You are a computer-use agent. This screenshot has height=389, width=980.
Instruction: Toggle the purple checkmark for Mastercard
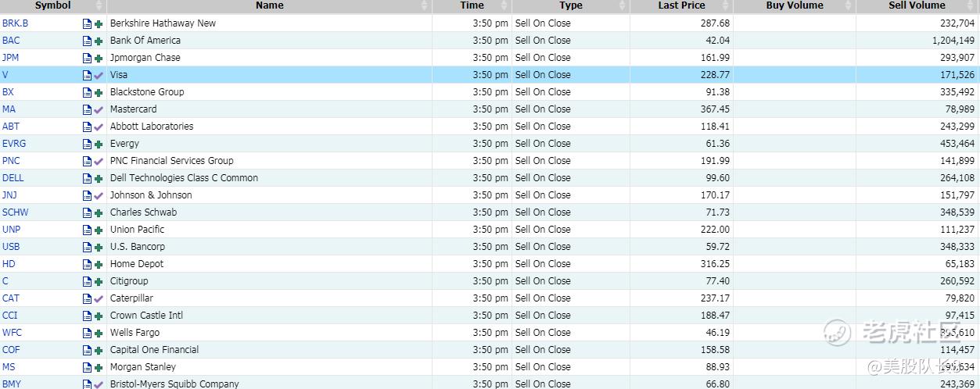coord(99,109)
